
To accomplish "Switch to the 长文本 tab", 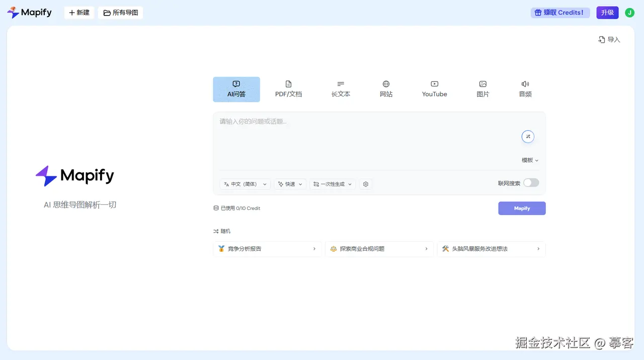I will 341,89.
